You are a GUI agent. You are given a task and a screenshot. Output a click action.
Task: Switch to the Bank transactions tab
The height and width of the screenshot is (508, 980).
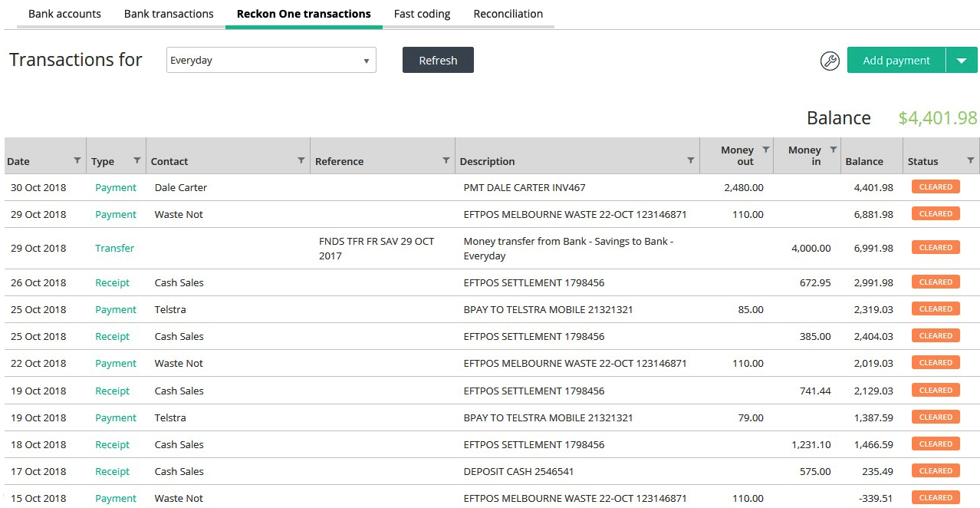[169, 14]
